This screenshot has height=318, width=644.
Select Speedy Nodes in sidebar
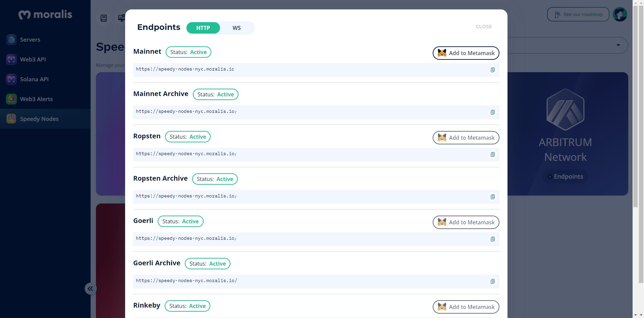tap(45, 119)
